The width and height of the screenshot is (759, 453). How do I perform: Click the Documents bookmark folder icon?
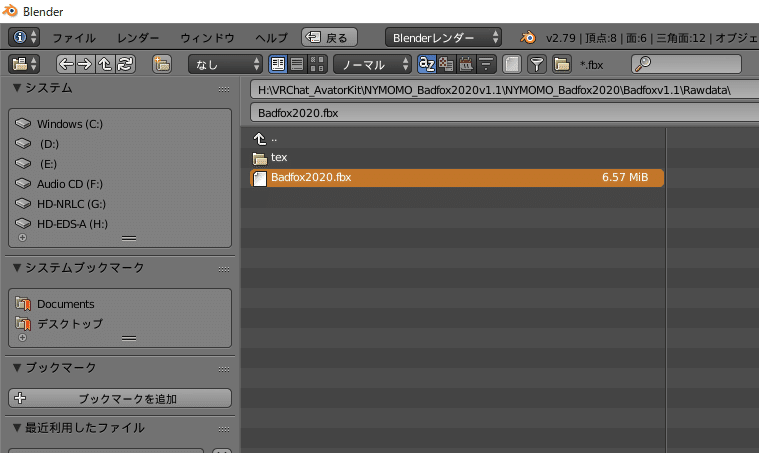tap(23, 303)
